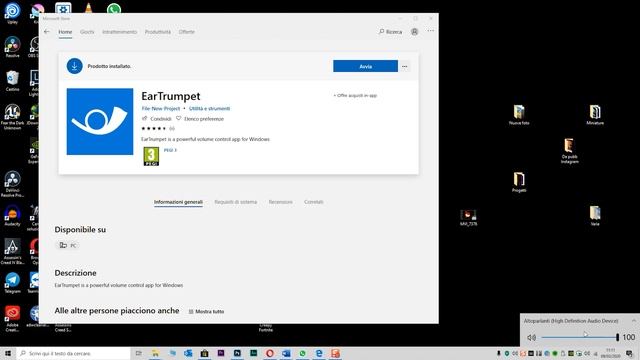This screenshot has height=360, width=640.
Task: Open File Explorer from taskbar
Action: pos(155,353)
